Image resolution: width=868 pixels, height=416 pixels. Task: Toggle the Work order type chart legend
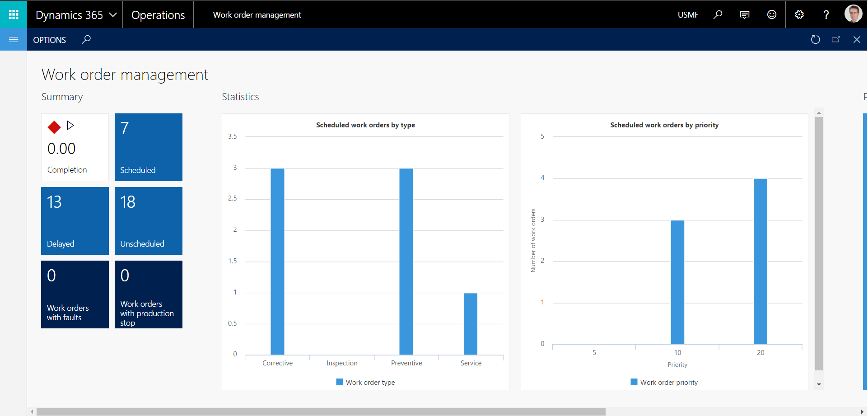(x=365, y=382)
